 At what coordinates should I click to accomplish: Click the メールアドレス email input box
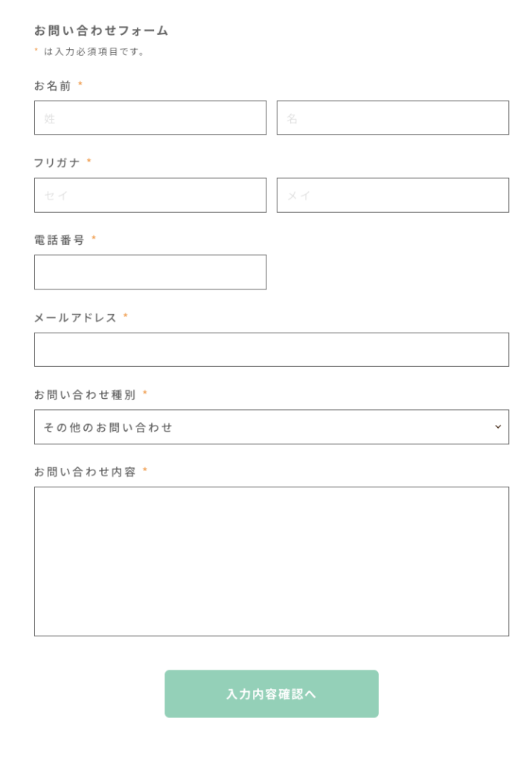point(272,350)
